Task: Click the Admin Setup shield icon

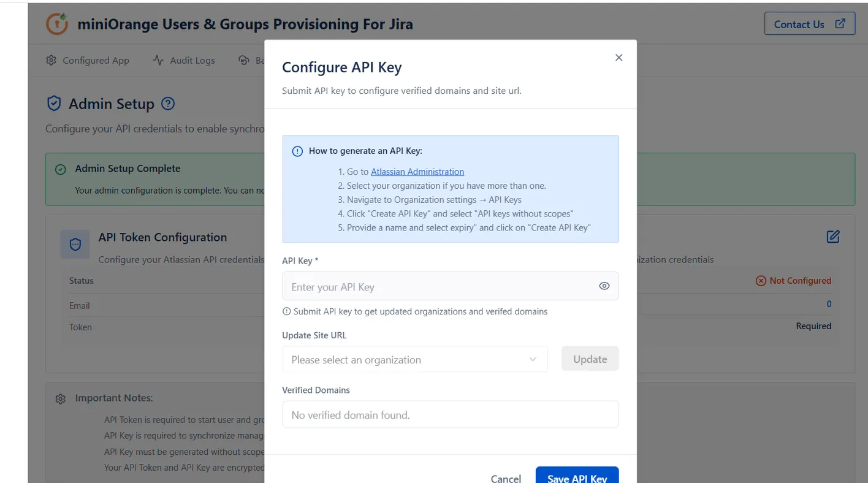Action: tap(54, 104)
